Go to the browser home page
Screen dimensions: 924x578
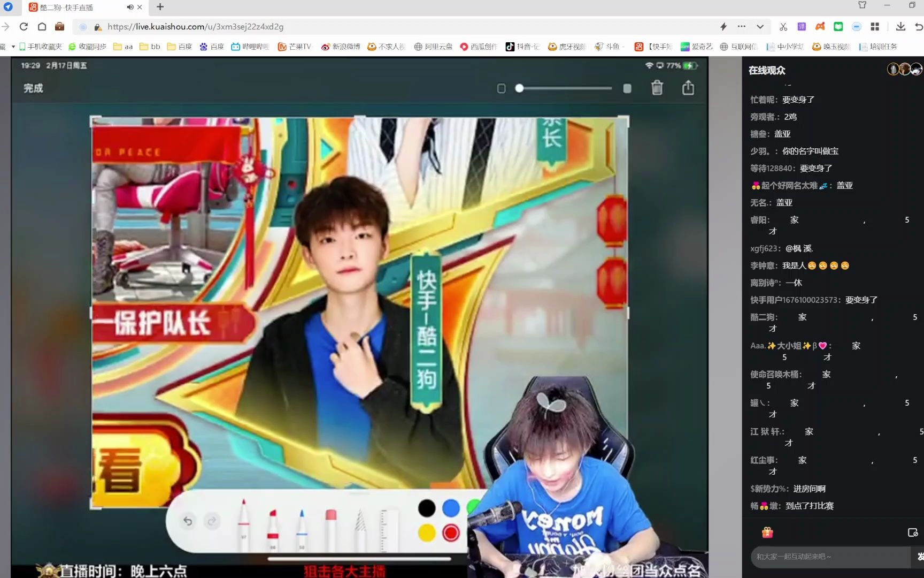42,27
